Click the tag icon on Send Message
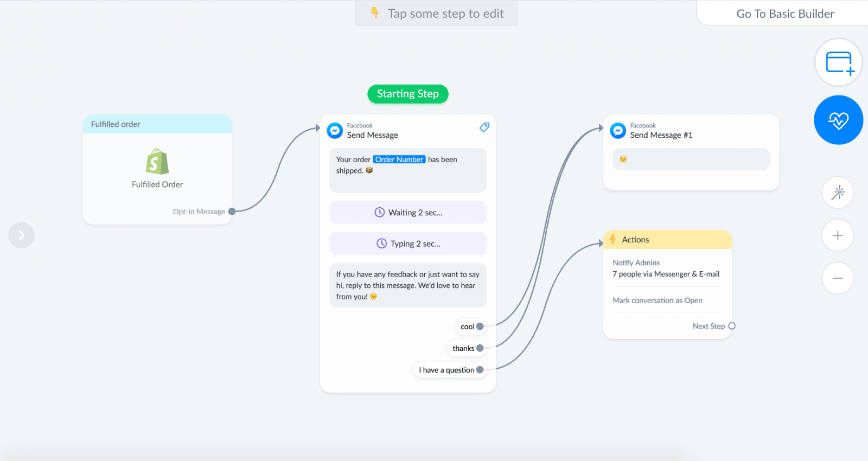This screenshot has height=461, width=868. [x=484, y=127]
